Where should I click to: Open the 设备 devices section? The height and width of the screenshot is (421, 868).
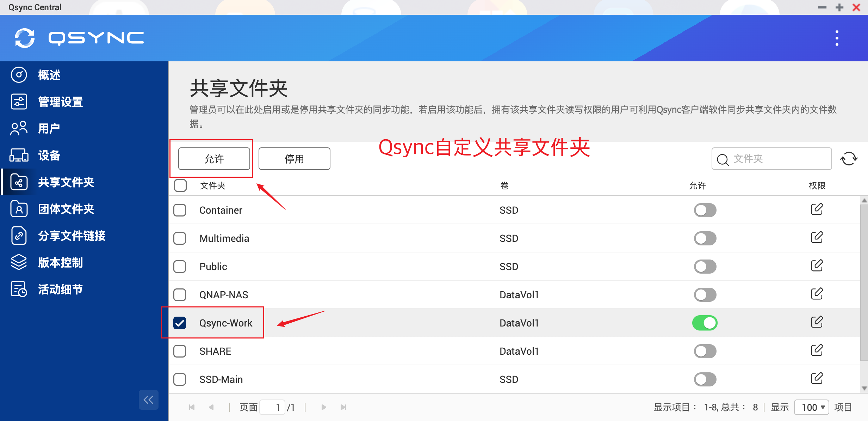[x=49, y=155]
